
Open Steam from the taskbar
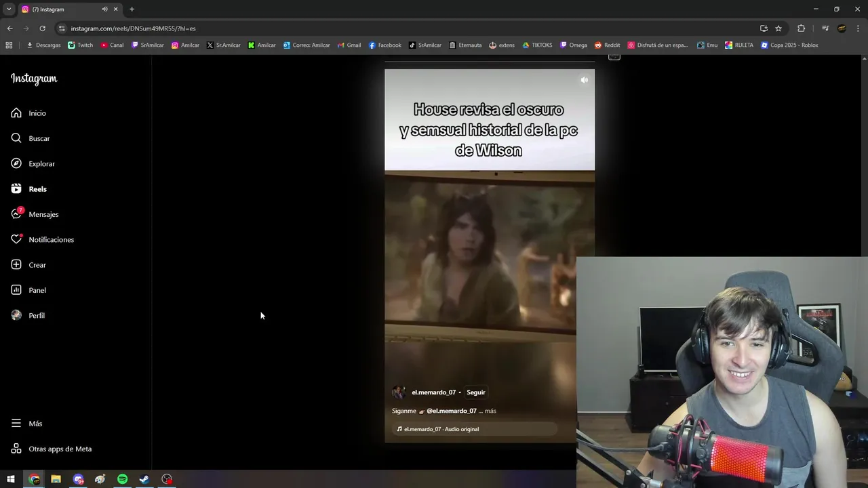point(144,479)
